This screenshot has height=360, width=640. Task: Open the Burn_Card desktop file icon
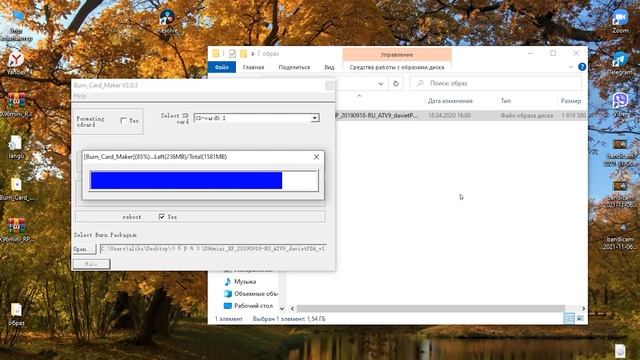[16, 189]
